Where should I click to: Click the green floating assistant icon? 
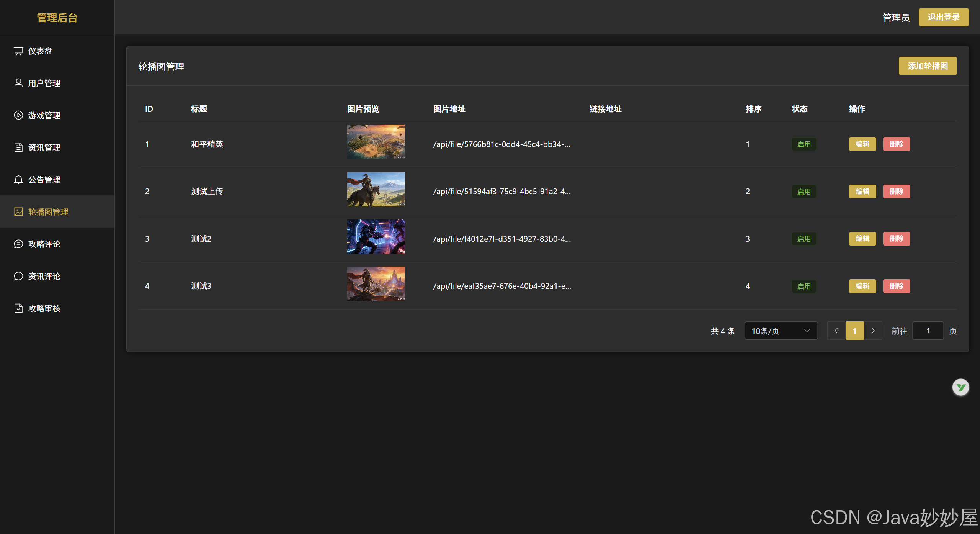tap(960, 387)
